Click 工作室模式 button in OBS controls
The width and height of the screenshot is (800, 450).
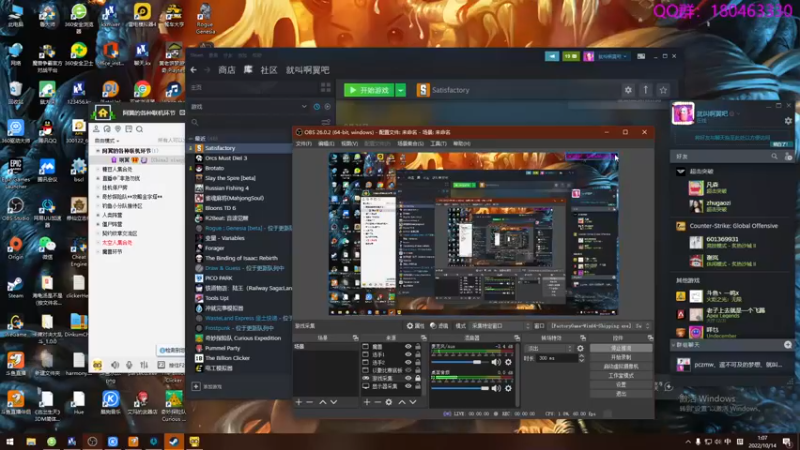621,376
